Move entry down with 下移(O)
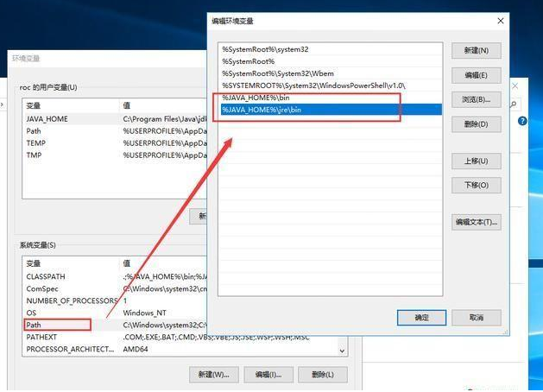 pos(477,186)
